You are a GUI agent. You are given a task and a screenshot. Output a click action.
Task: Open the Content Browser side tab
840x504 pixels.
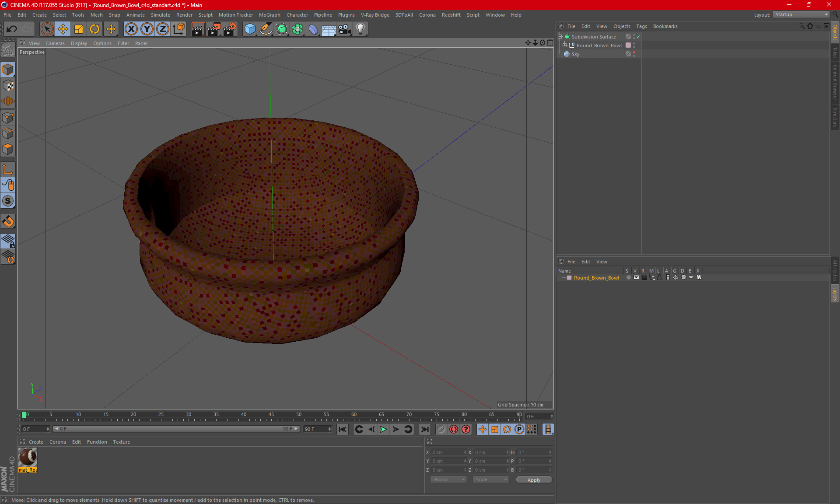pyautogui.click(x=835, y=82)
